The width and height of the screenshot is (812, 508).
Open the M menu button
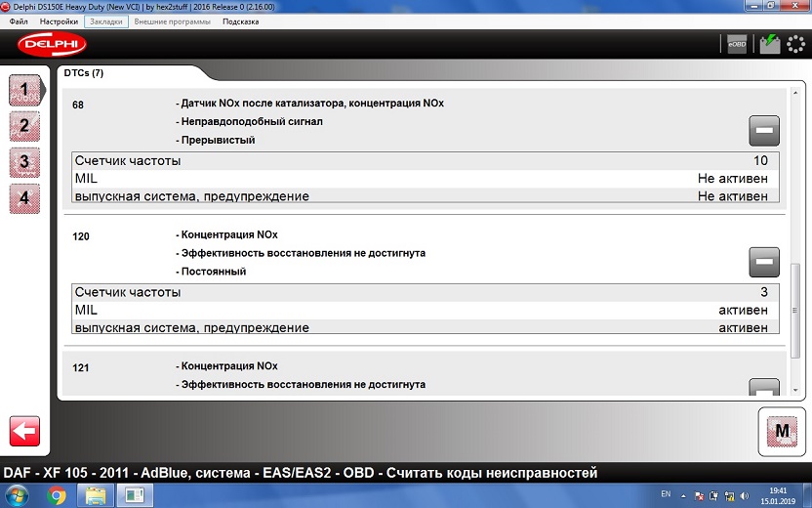click(782, 431)
